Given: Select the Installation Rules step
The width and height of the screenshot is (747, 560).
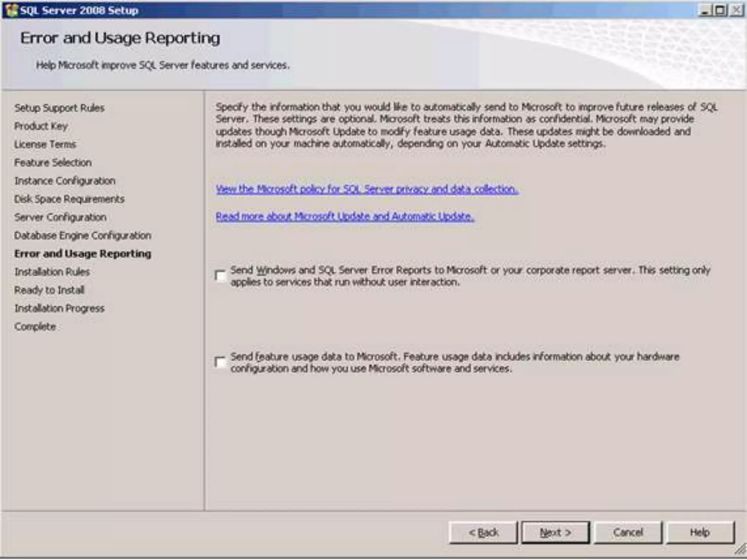Looking at the screenshot, I should click(52, 272).
